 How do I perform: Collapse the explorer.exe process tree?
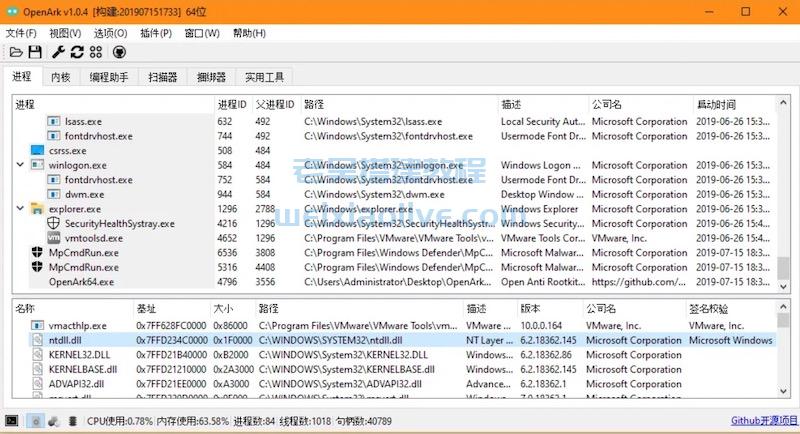20,208
